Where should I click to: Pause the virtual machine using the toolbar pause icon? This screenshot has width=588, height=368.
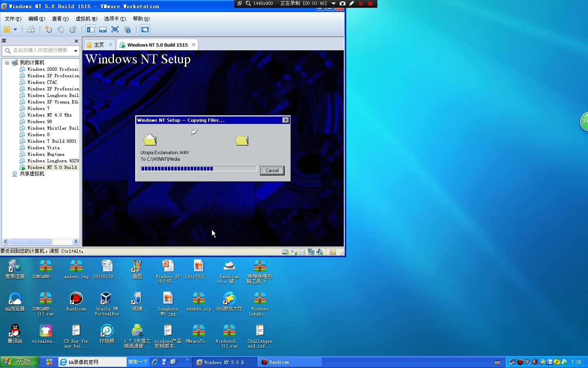7,29
